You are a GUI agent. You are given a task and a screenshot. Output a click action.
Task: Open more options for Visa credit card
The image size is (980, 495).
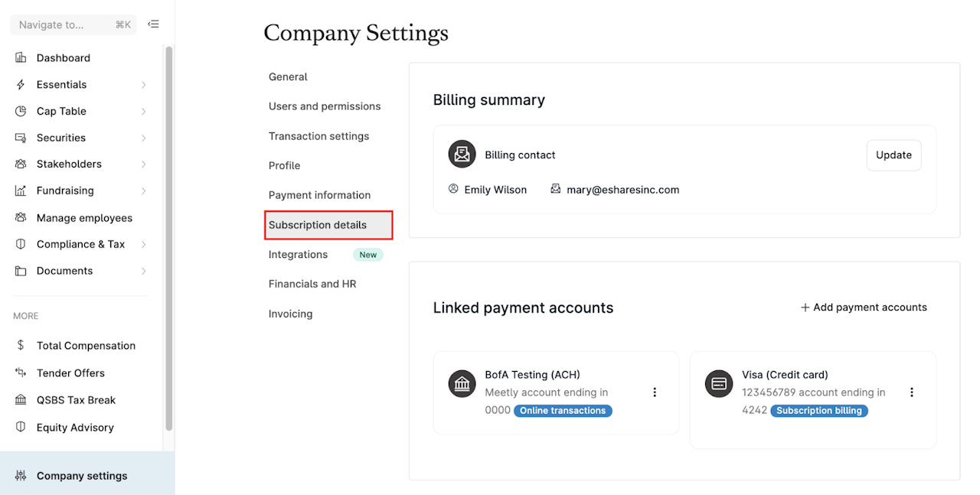912,392
